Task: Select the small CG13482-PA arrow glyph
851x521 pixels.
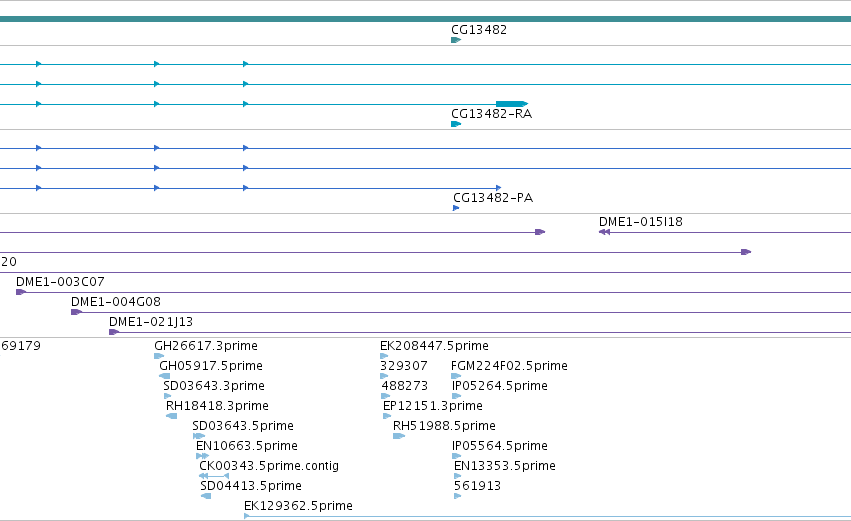Action: (x=456, y=208)
